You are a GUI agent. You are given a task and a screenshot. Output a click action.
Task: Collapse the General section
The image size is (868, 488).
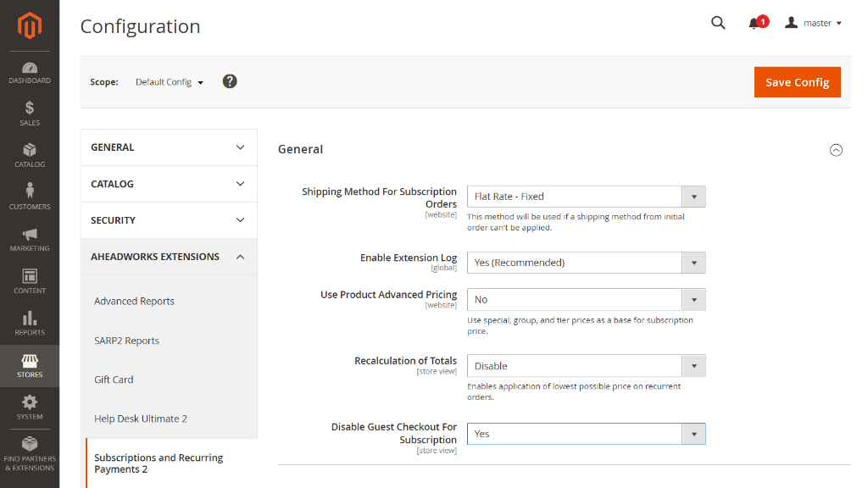tap(836, 150)
